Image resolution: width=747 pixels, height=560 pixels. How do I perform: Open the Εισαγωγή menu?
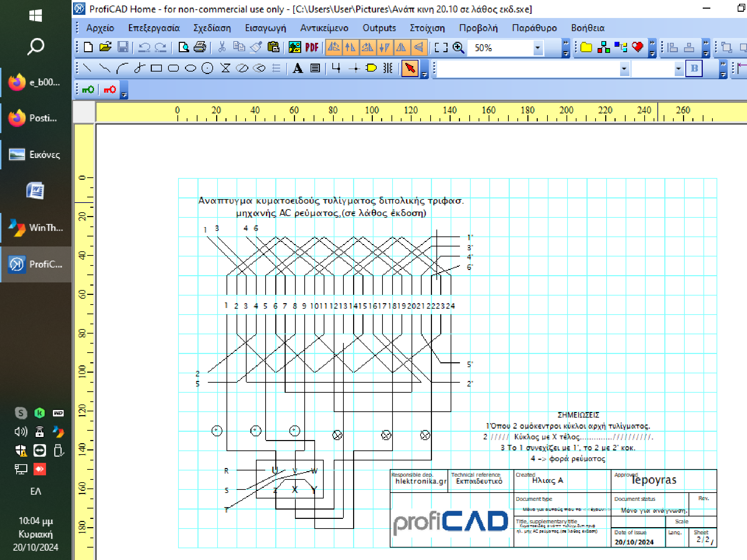(265, 28)
